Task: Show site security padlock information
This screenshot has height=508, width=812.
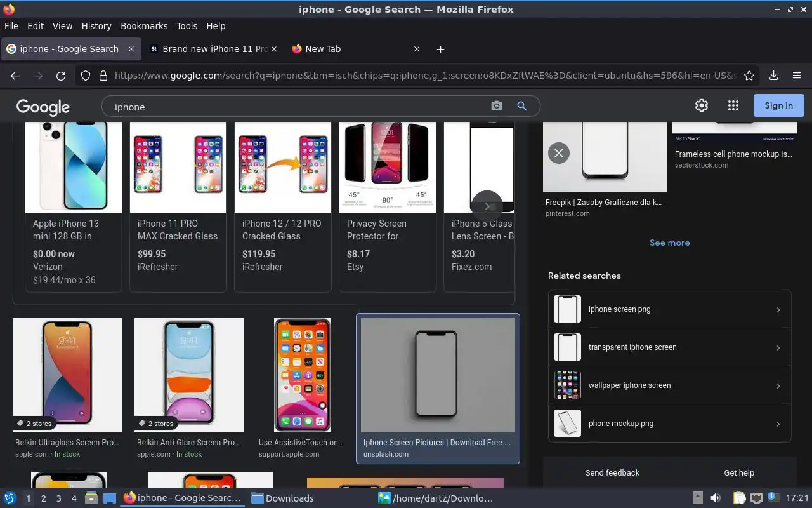Action: [103, 76]
